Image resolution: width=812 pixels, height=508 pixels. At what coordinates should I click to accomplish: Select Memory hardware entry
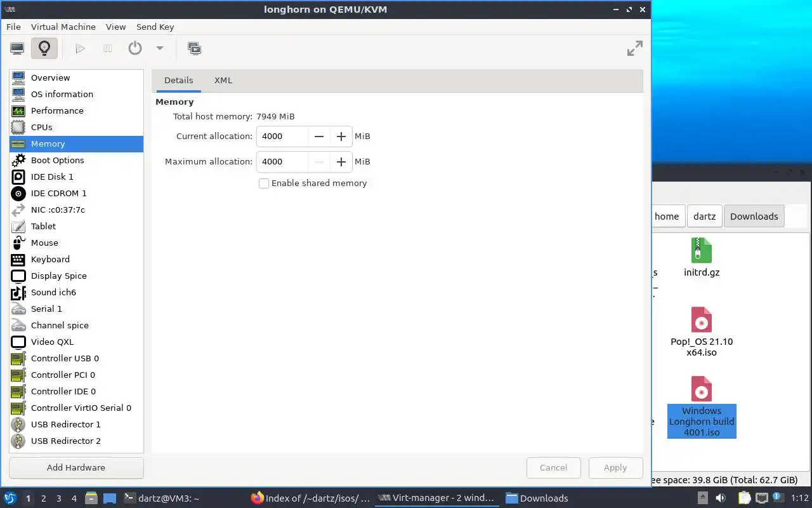(x=76, y=144)
